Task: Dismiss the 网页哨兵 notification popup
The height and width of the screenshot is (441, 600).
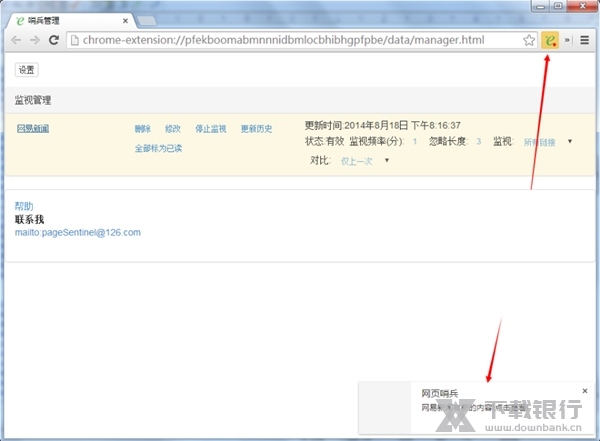Action: tap(585, 391)
